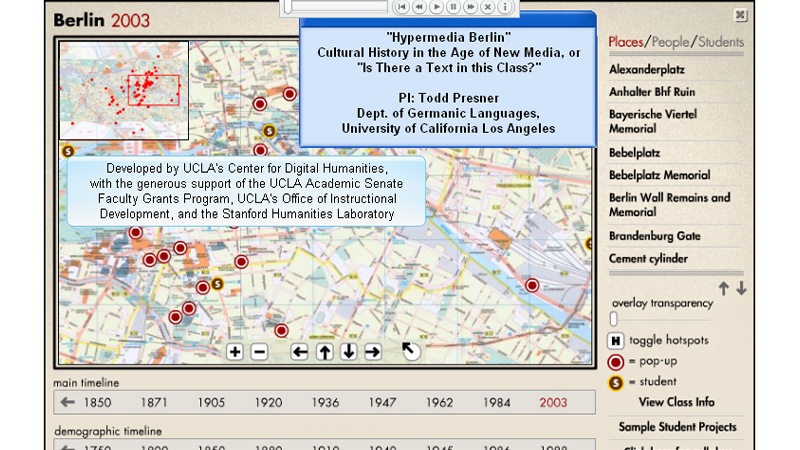Image resolution: width=800 pixels, height=450 pixels.
Task: Play the media in player controls
Action: (436, 7)
